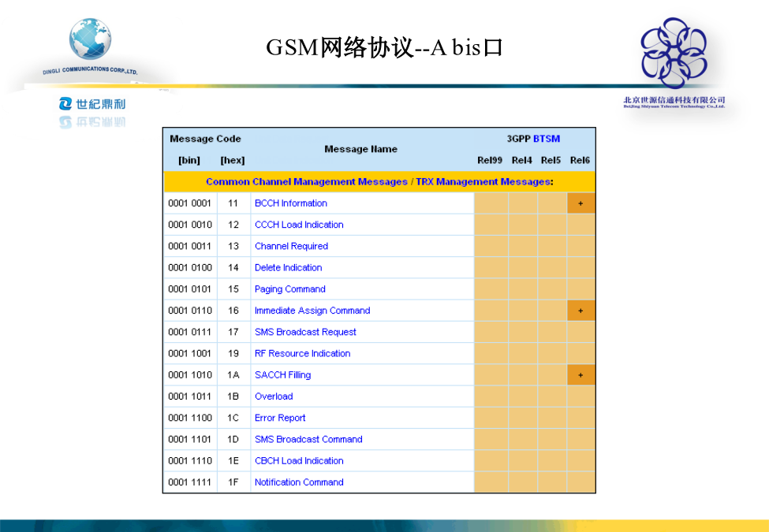Image resolution: width=769 pixels, height=532 pixels.
Task: Select the TRX Management Messages heading
Action: pos(483,182)
